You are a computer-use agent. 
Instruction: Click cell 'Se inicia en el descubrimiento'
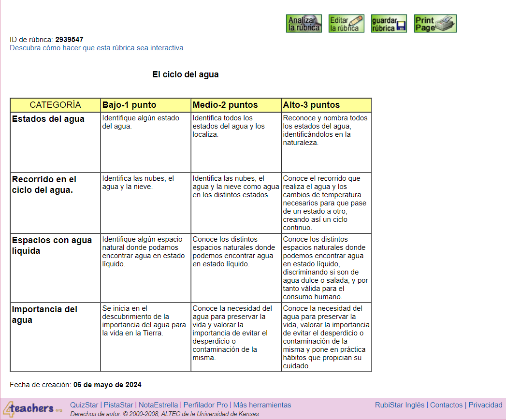(x=145, y=337)
